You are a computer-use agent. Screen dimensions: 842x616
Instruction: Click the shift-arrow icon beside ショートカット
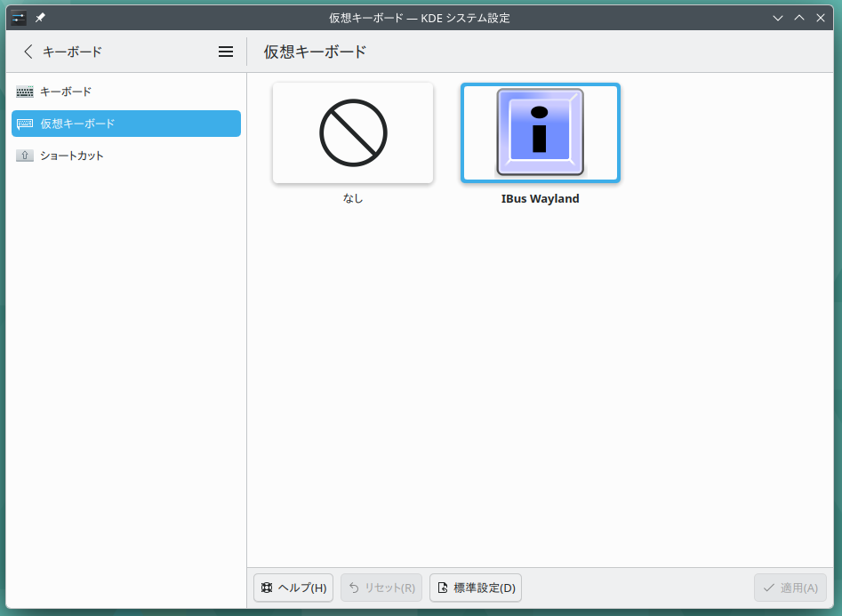[x=25, y=156]
